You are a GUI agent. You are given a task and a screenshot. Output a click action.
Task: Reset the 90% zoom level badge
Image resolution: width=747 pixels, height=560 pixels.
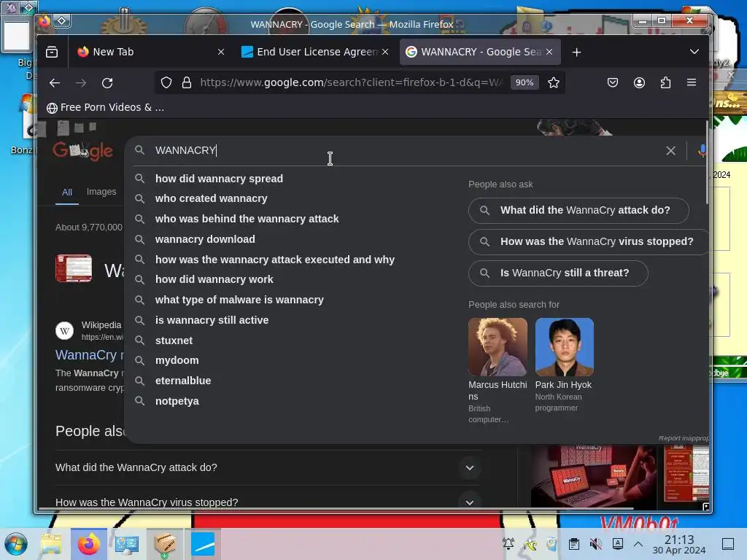pyautogui.click(x=525, y=83)
